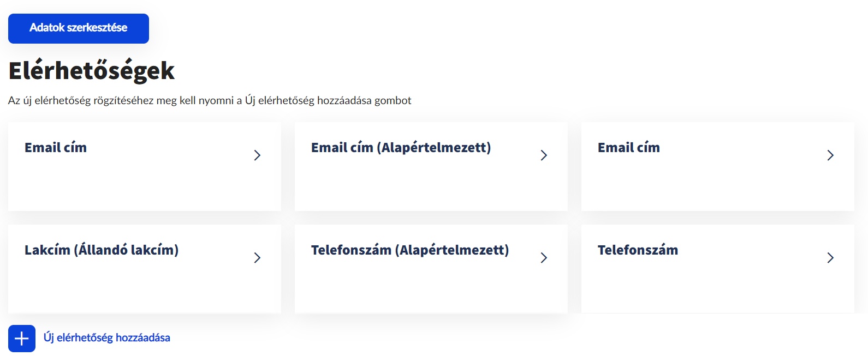Click the instruction text below Elérhetőségek
The height and width of the screenshot is (356, 868).
pyautogui.click(x=210, y=100)
